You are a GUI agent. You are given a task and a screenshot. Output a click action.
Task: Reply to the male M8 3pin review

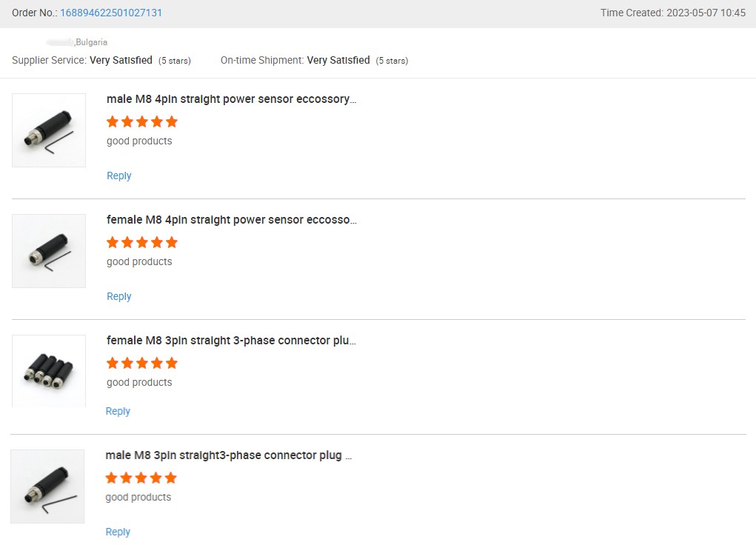tap(118, 532)
